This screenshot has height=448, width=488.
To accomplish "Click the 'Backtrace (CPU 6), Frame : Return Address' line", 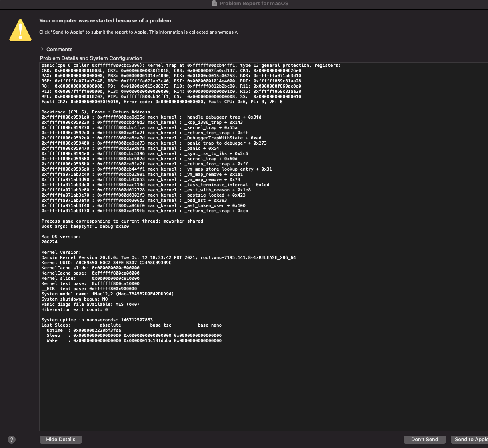I will 96,112.
